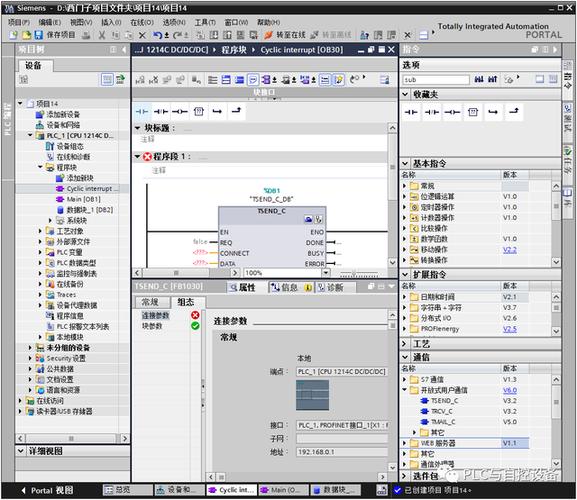
Task: Switch to the Properties tab
Action: coord(242,287)
